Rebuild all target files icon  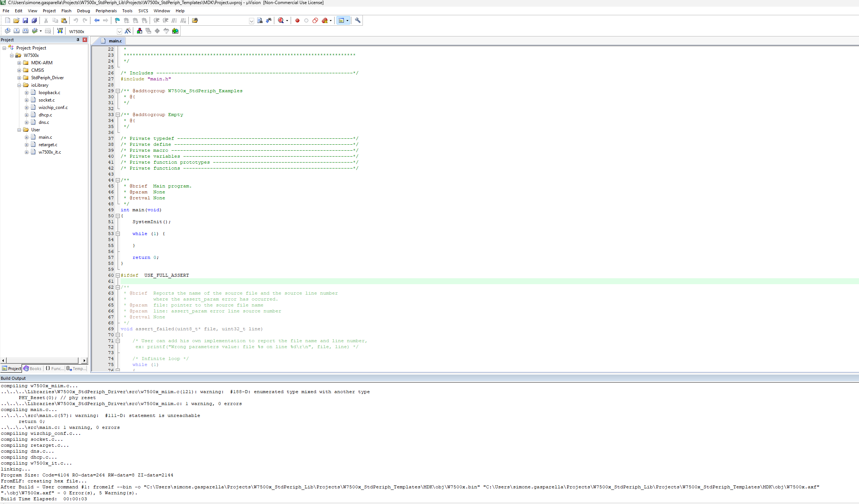25,31
